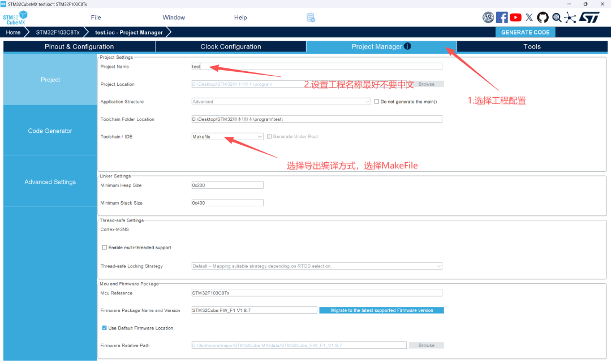
Task: Open the Code Generator side section
Action: pos(50,131)
